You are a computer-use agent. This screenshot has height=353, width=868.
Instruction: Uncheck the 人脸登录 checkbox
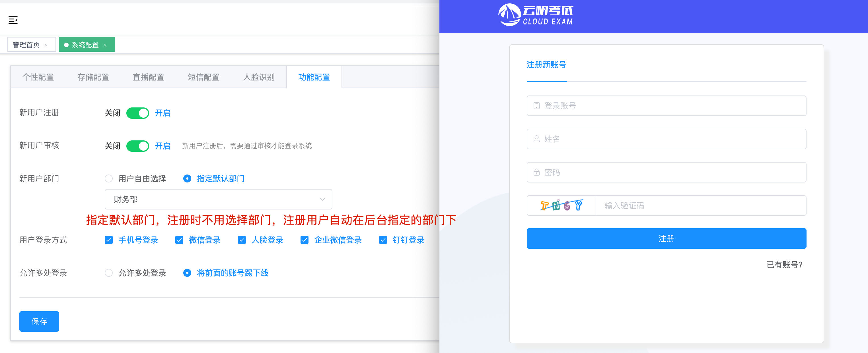pos(242,240)
